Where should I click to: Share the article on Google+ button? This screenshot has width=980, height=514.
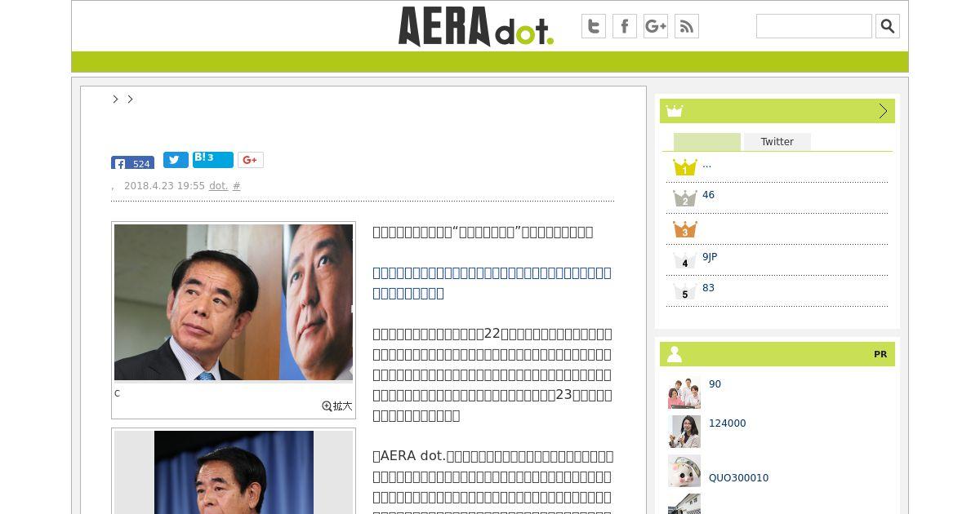tap(251, 160)
